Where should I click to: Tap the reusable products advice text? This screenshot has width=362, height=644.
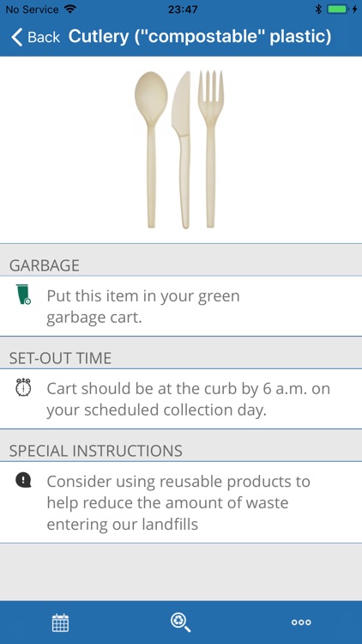[178, 502]
